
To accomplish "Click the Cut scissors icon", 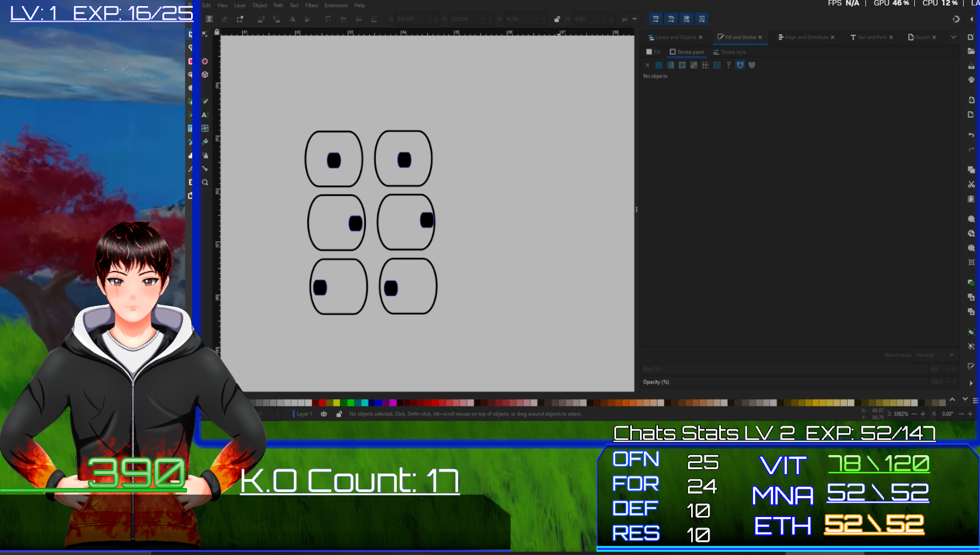I will point(971,184).
